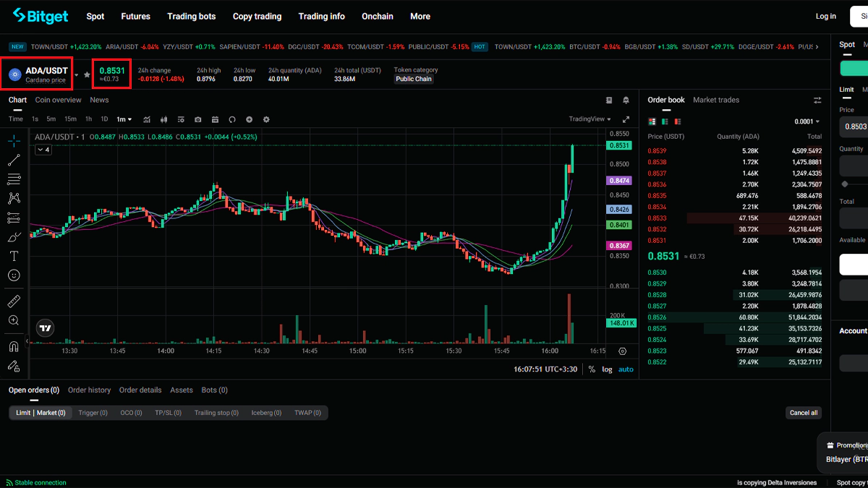Select the brush drawing tool

click(x=14, y=237)
